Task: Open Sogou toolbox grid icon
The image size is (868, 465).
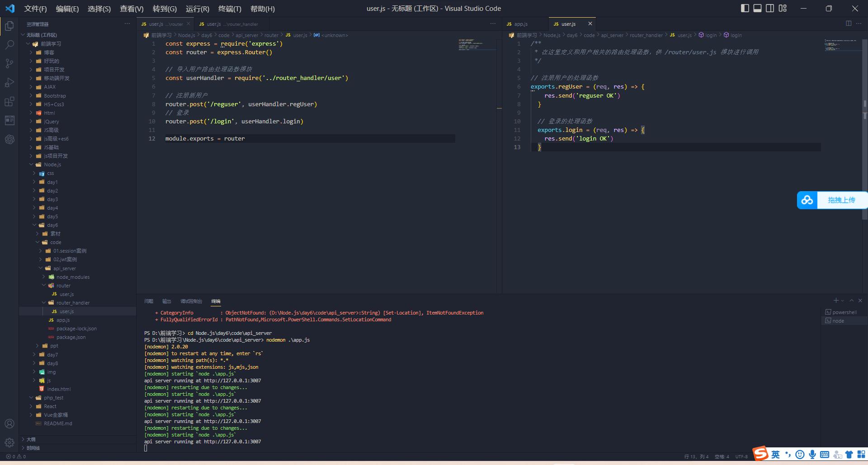Action: [861, 455]
